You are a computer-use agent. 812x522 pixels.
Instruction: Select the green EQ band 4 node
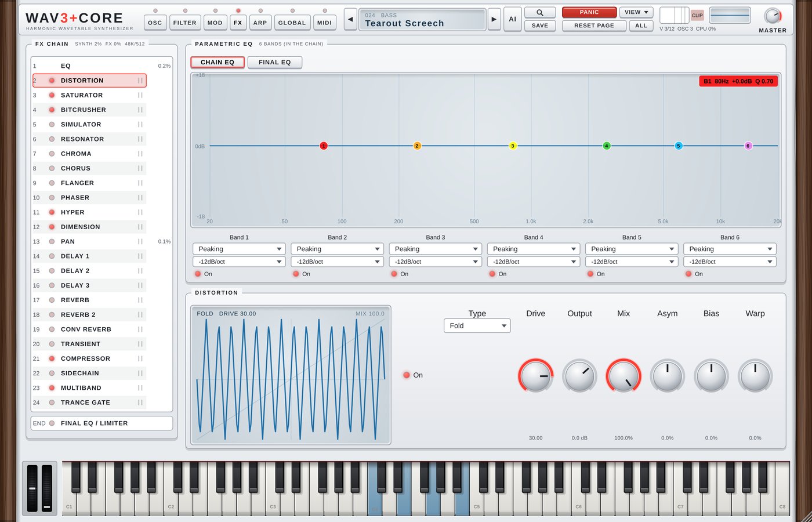607,146
